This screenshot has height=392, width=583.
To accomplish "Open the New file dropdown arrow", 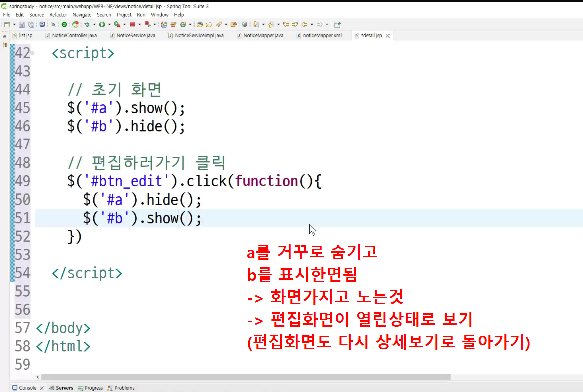I will (14, 24).
